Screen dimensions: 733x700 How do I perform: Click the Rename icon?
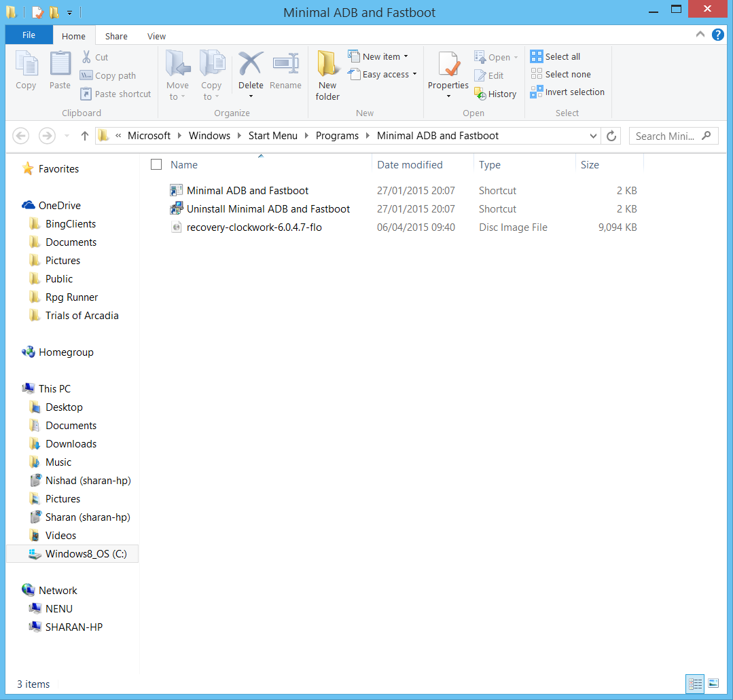tap(285, 64)
